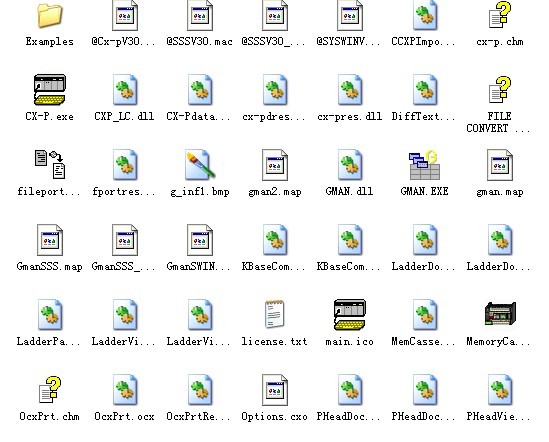This screenshot has height=442, width=549.
Task: Click the GMAN.EXE program icon
Action: (x=424, y=165)
